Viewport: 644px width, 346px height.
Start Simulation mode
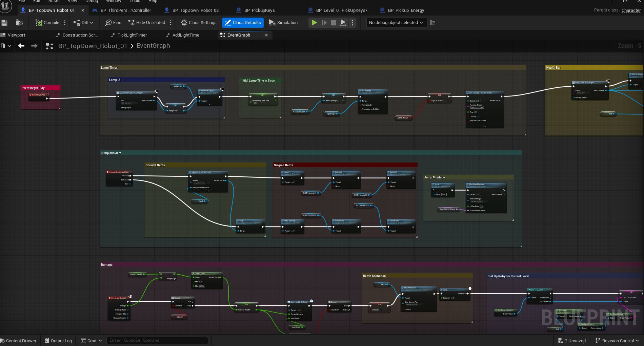tap(283, 23)
